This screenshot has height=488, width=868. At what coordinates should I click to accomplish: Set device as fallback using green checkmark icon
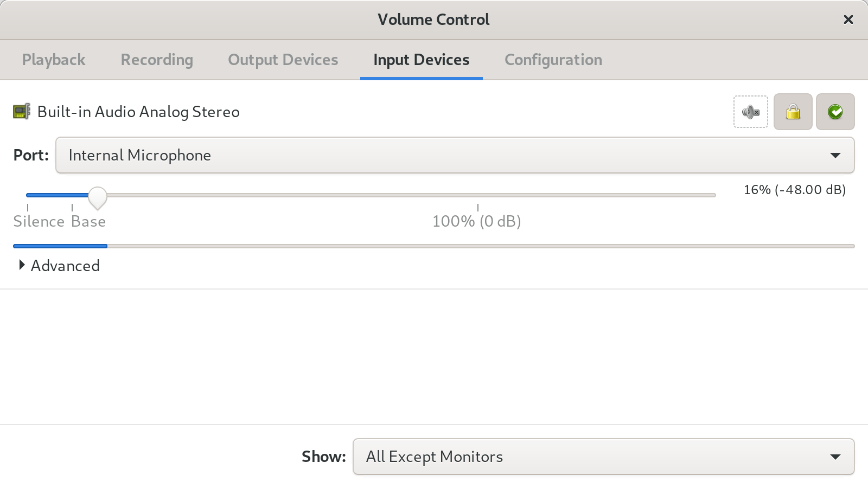tap(835, 112)
